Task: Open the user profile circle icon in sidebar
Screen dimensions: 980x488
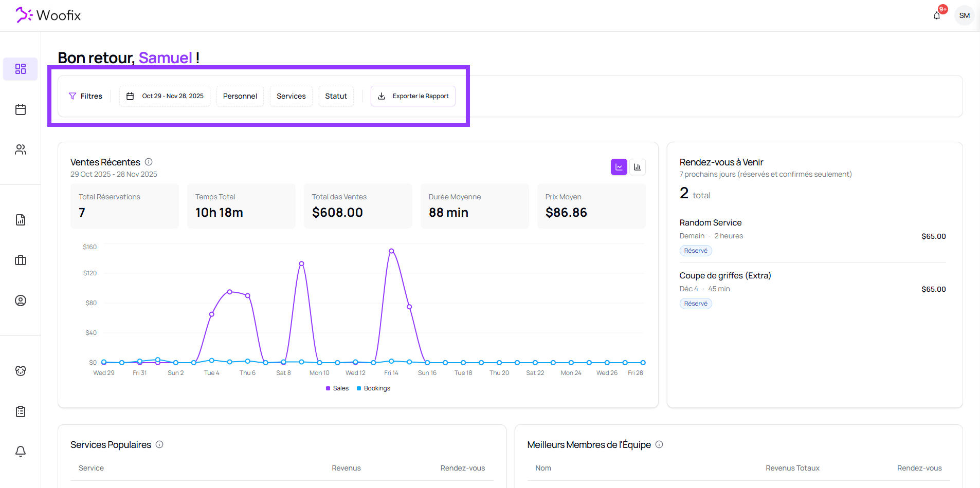Action: pyautogui.click(x=21, y=301)
